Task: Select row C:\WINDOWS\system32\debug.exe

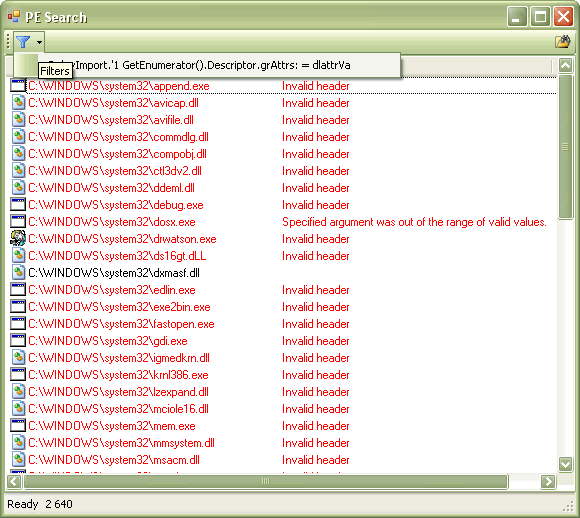Action: point(283,205)
